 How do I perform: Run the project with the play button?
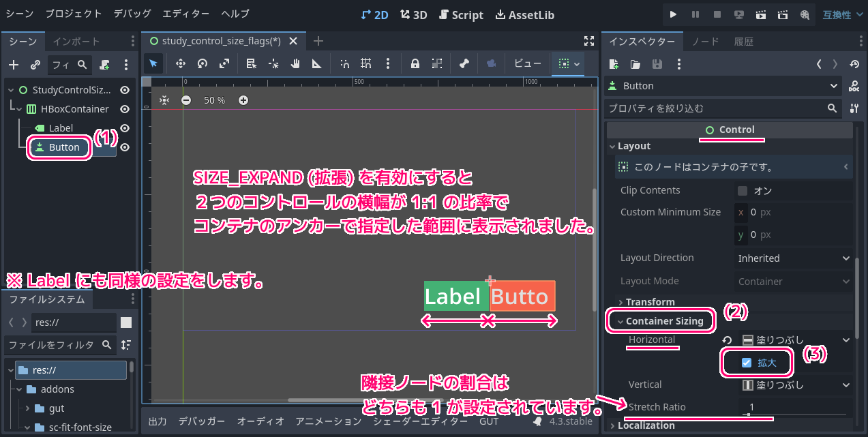673,14
